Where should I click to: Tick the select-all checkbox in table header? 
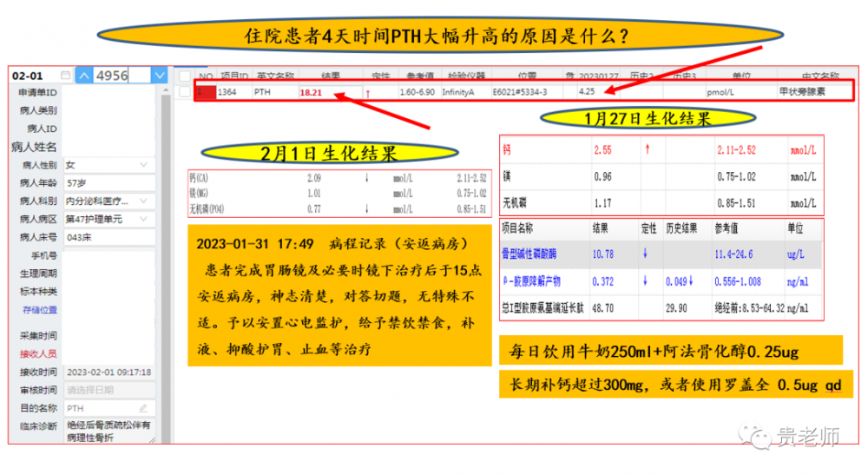pos(184,76)
